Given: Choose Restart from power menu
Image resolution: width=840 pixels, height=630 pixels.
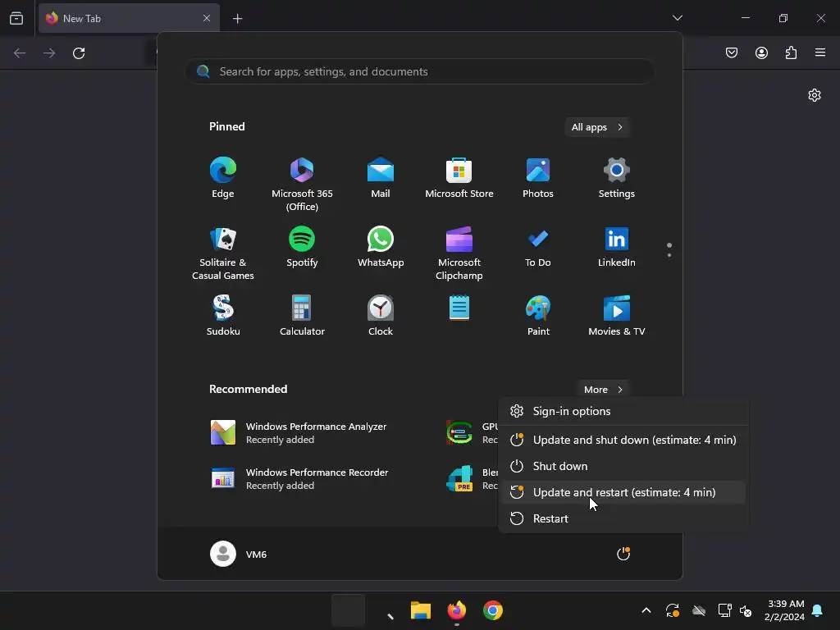Looking at the screenshot, I should [x=623, y=518].
